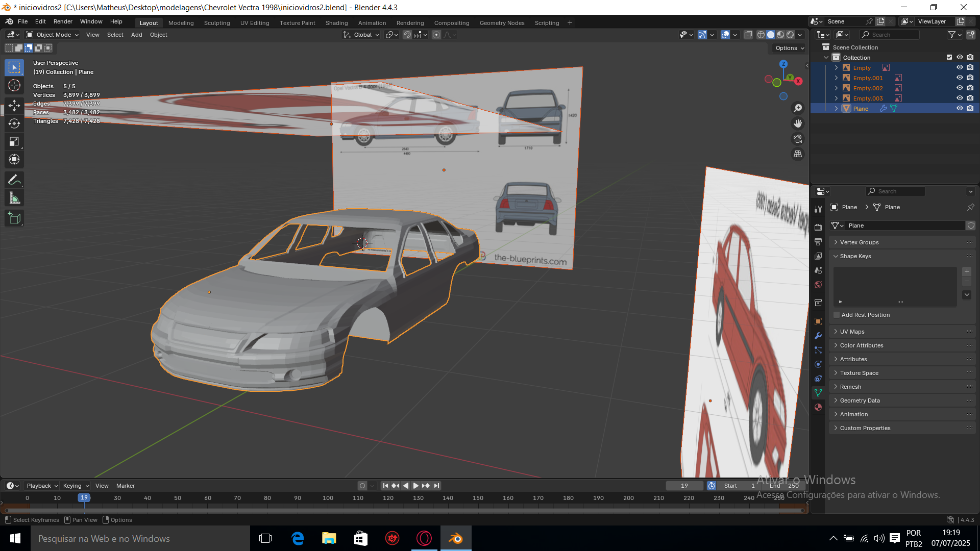Select the Annotate tool
The image size is (980, 551).
pos(14,180)
